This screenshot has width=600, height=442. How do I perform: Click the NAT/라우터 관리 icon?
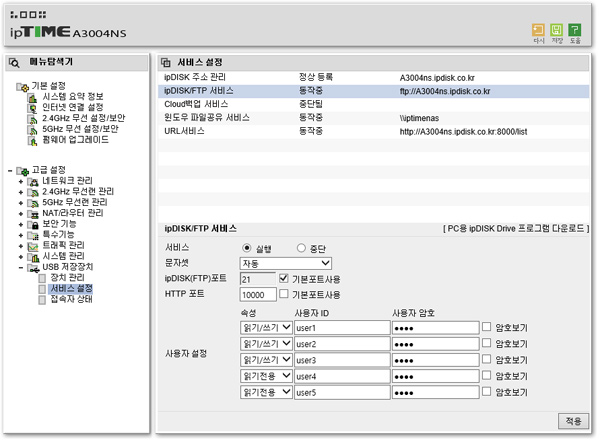33,214
